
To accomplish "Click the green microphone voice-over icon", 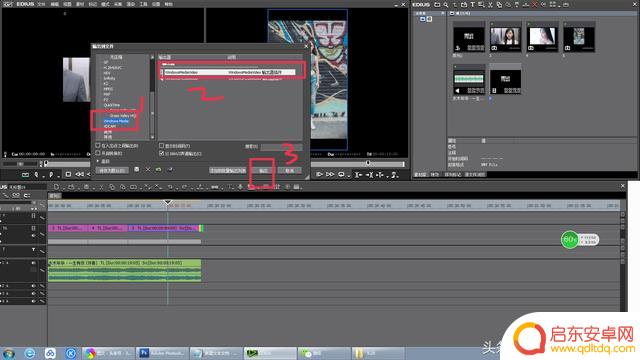I will (240, 187).
